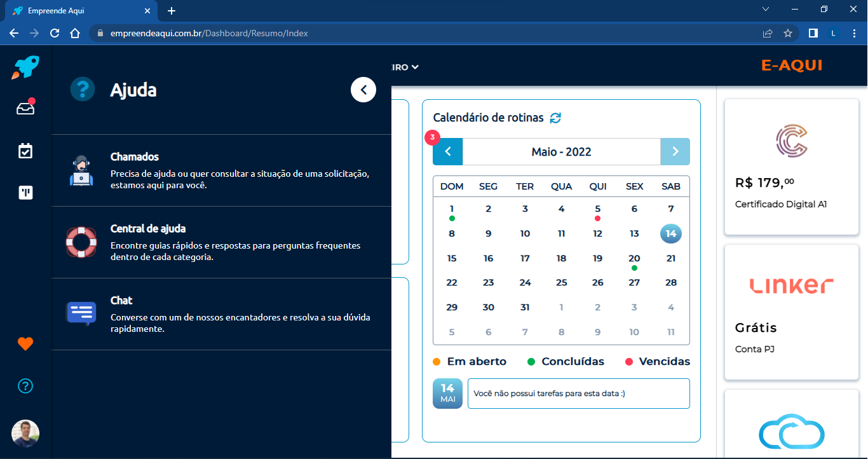Collapse the Ajuda panel with back arrow

click(363, 90)
